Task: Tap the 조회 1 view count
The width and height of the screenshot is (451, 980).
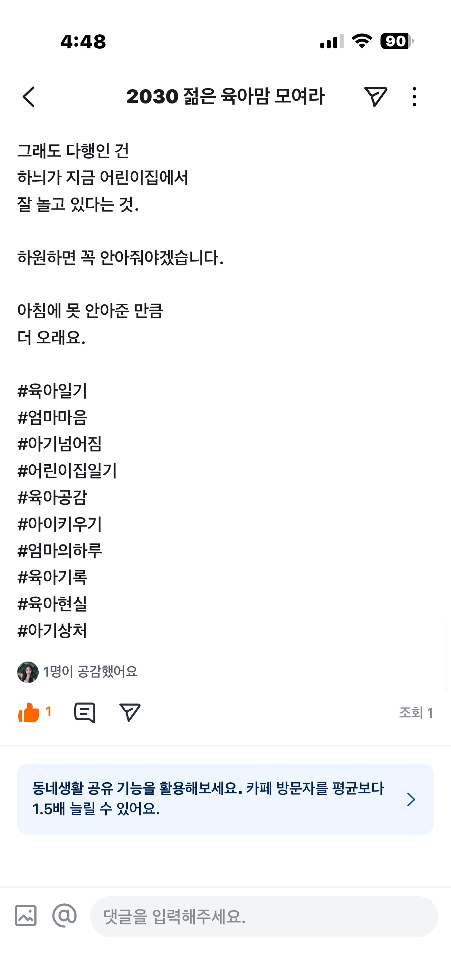Action: click(416, 712)
